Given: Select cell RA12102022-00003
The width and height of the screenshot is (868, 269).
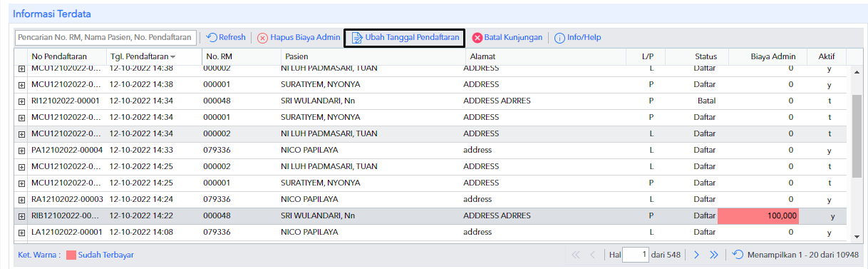Looking at the screenshot, I should coord(67,199).
